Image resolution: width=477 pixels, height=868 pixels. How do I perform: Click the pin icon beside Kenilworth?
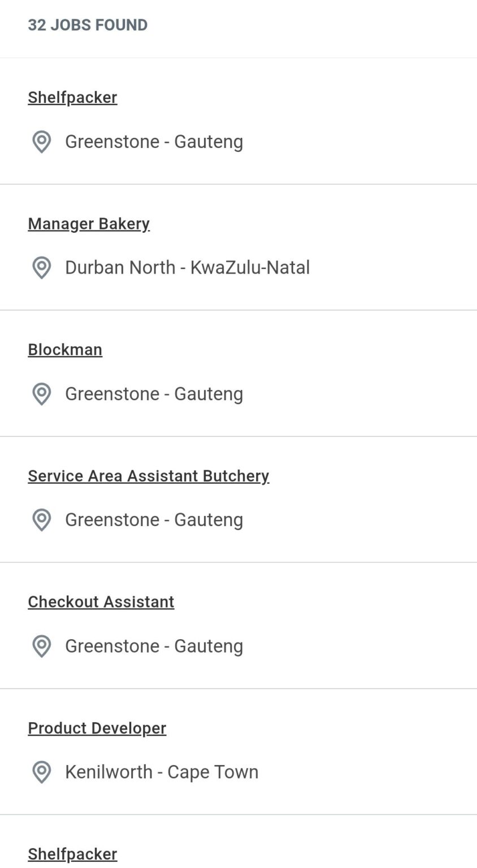[x=41, y=772]
